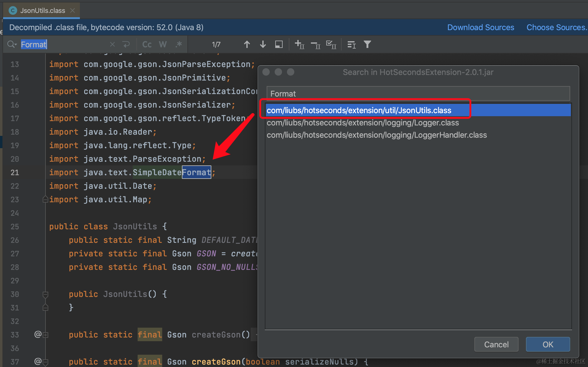Insert a new line in search field
The height and width of the screenshot is (367, 588).
(126, 44)
